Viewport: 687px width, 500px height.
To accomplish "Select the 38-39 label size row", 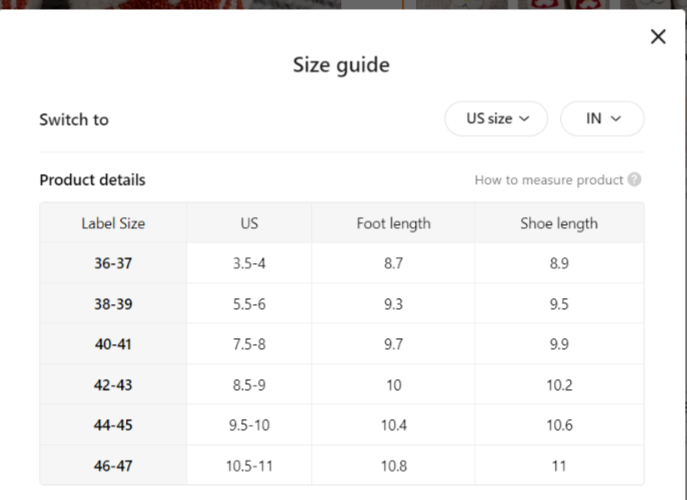I will coord(342,304).
